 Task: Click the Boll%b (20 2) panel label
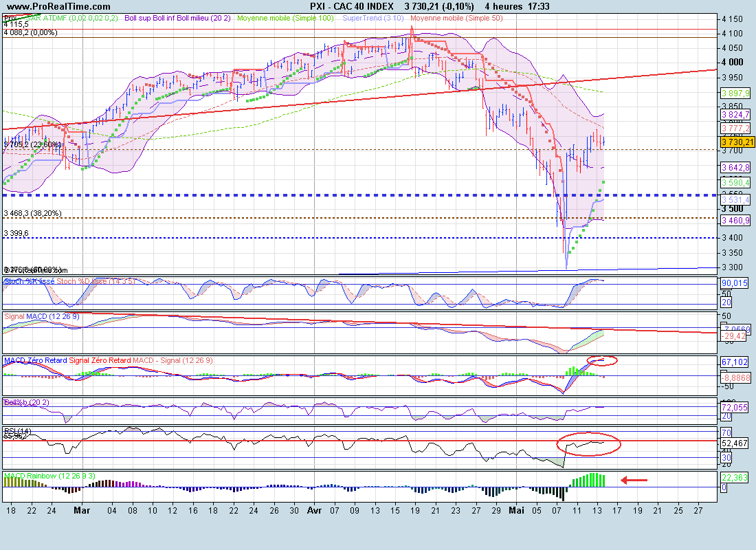point(27,402)
